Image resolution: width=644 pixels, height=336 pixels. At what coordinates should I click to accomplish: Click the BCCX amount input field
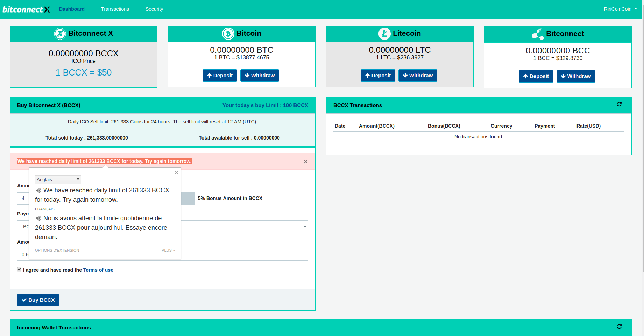(x=23, y=198)
